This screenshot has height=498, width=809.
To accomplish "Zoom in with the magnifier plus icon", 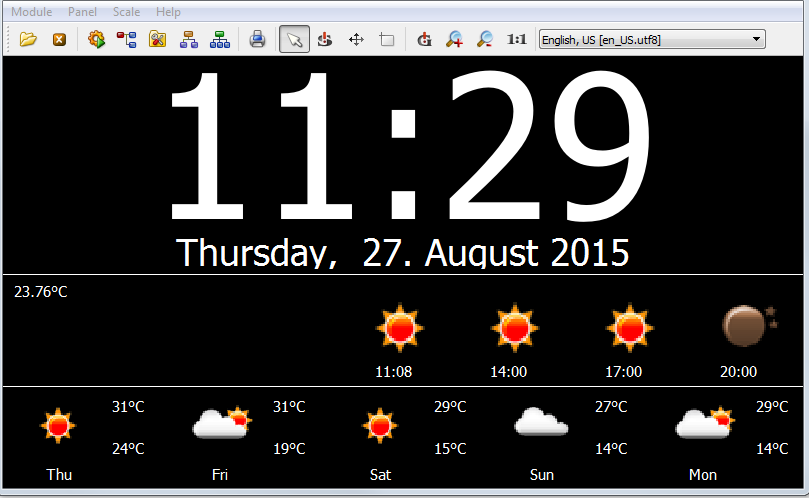I will coord(455,39).
